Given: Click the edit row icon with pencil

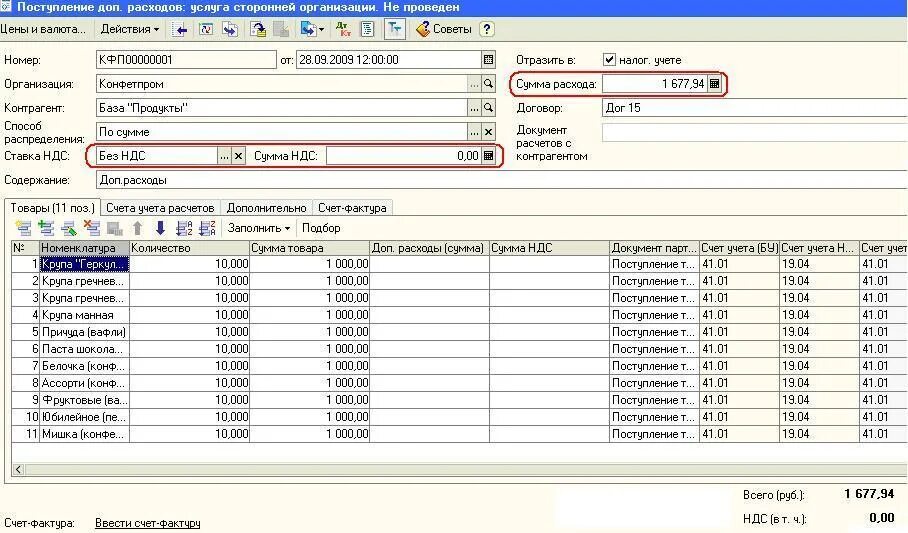Looking at the screenshot, I should point(69,228).
